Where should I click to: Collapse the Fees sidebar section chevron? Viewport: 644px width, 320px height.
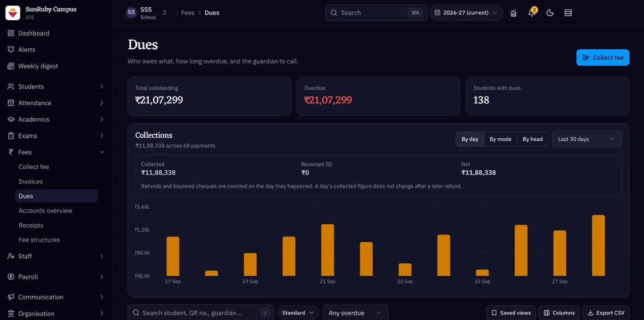(102, 152)
